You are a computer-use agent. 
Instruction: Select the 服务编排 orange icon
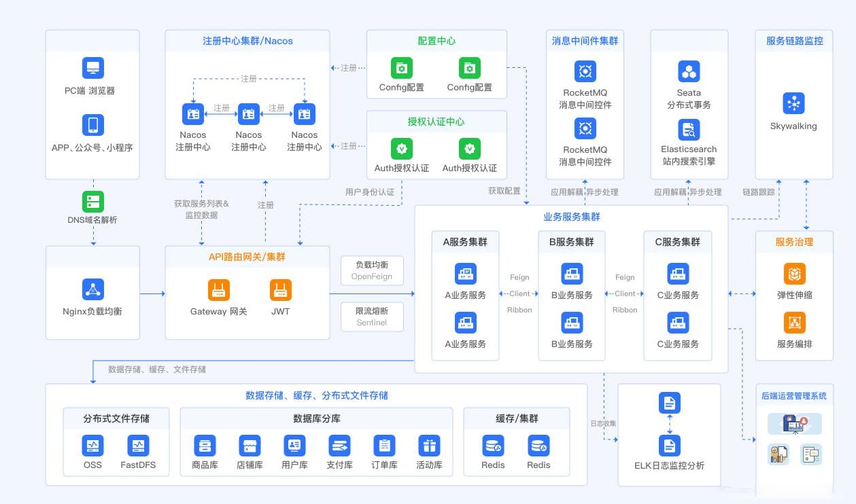click(794, 323)
